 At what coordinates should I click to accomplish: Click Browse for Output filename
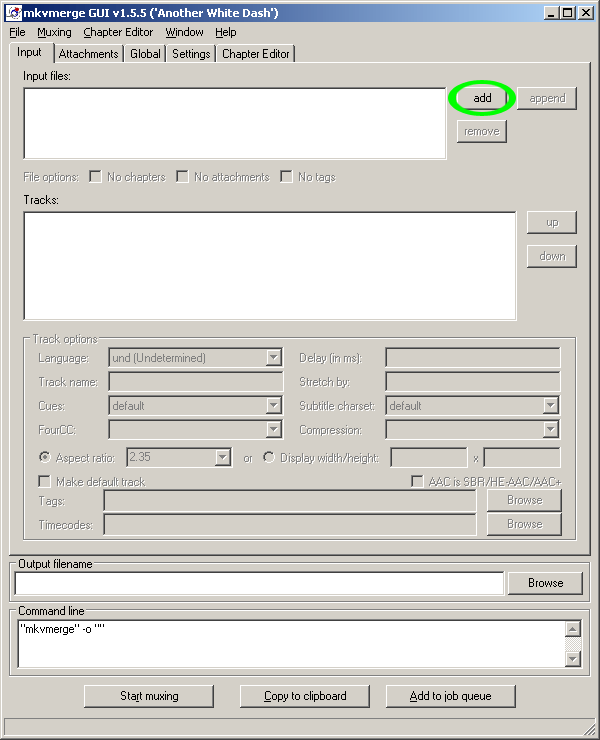pyautogui.click(x=545, y=583)
